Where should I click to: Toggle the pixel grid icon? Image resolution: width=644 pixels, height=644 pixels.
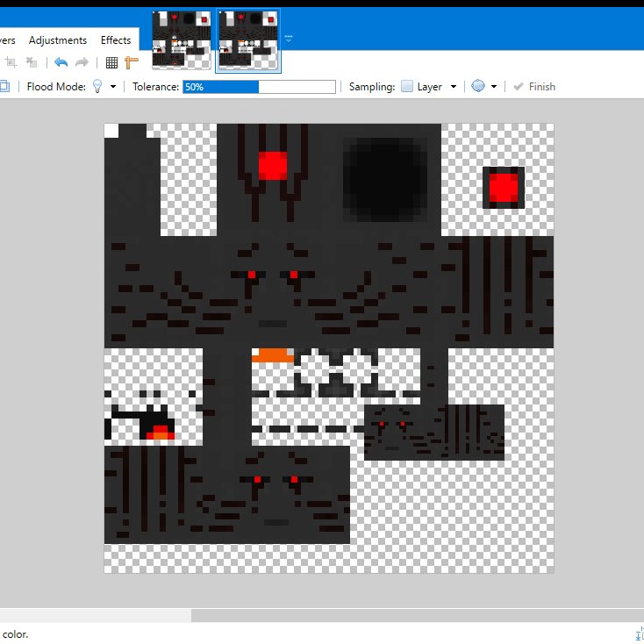click(111, 62)
